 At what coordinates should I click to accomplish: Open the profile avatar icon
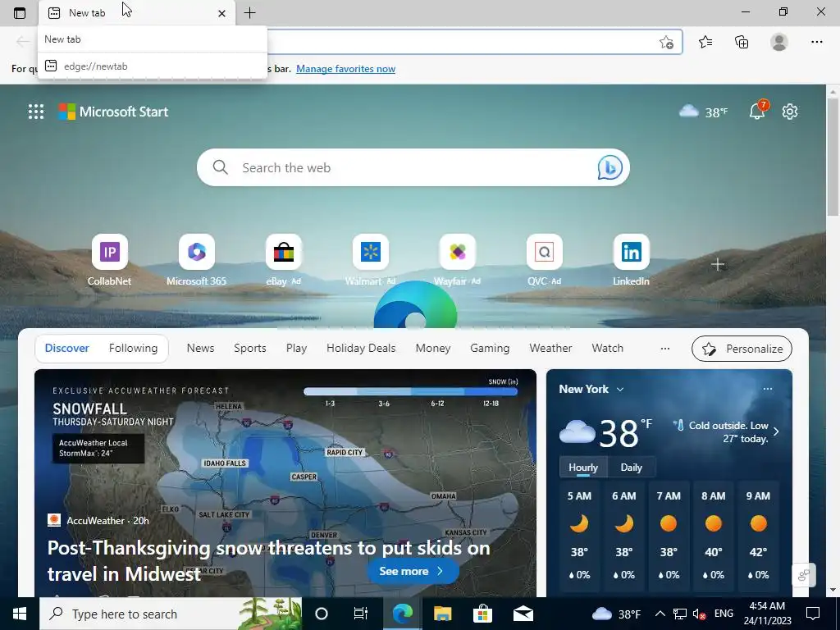point(779,42)
